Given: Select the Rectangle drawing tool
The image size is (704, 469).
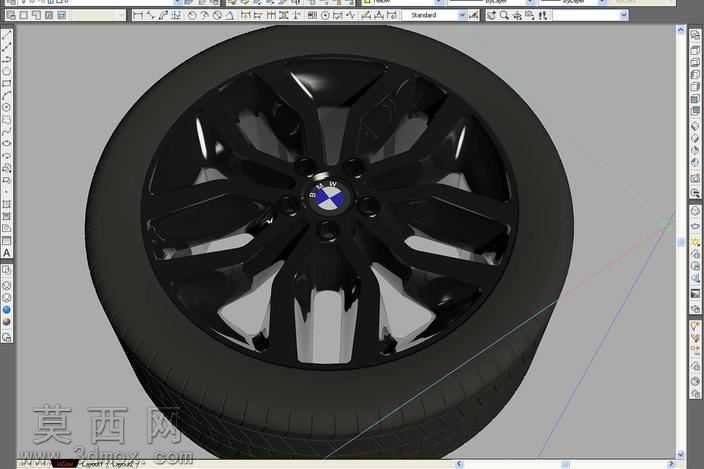Looking at the screenshot, I should [7, 83].
